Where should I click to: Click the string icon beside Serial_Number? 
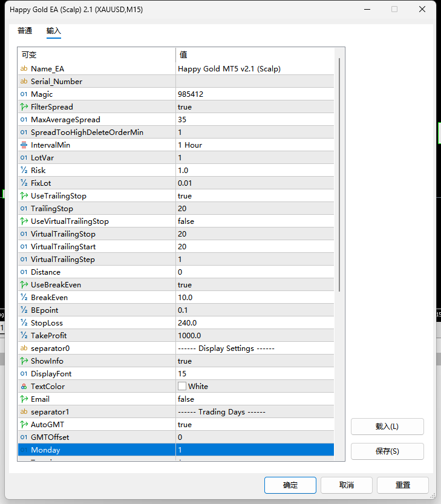[x=24, y=81]
